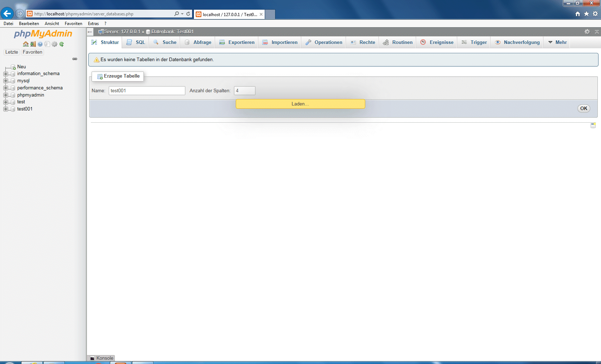This screenshot has width=601, height=364.
Task: Close the localhost browser tab
Action: tap(261, 14)
